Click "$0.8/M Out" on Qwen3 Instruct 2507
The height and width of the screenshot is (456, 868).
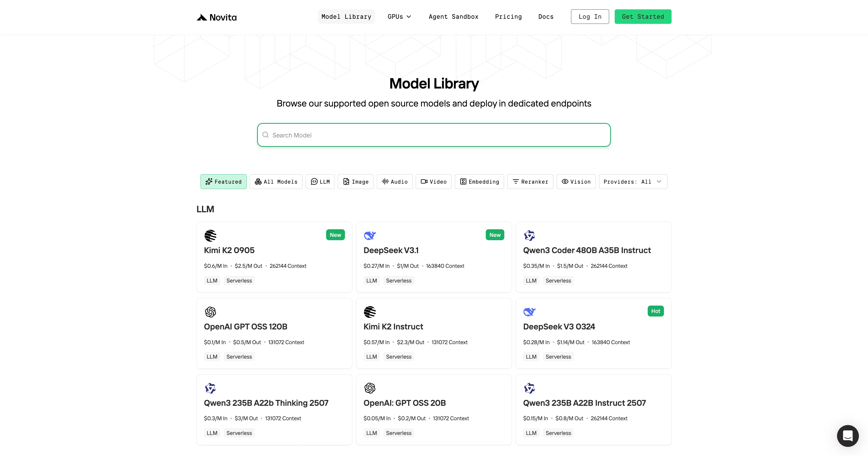pos(570,418)
